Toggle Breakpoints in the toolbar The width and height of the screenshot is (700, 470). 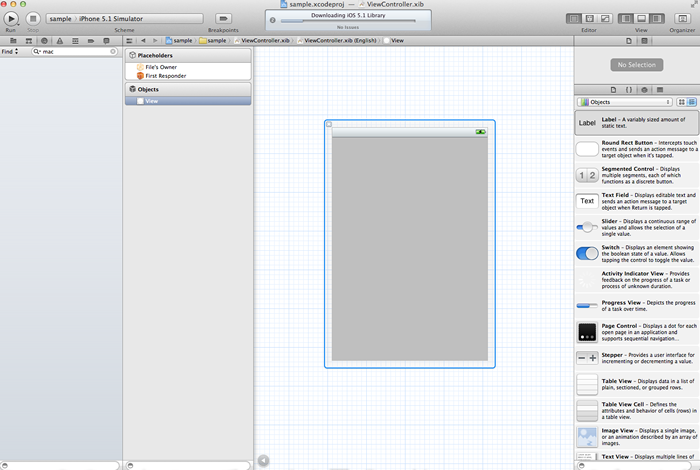(x=223, y=18)
